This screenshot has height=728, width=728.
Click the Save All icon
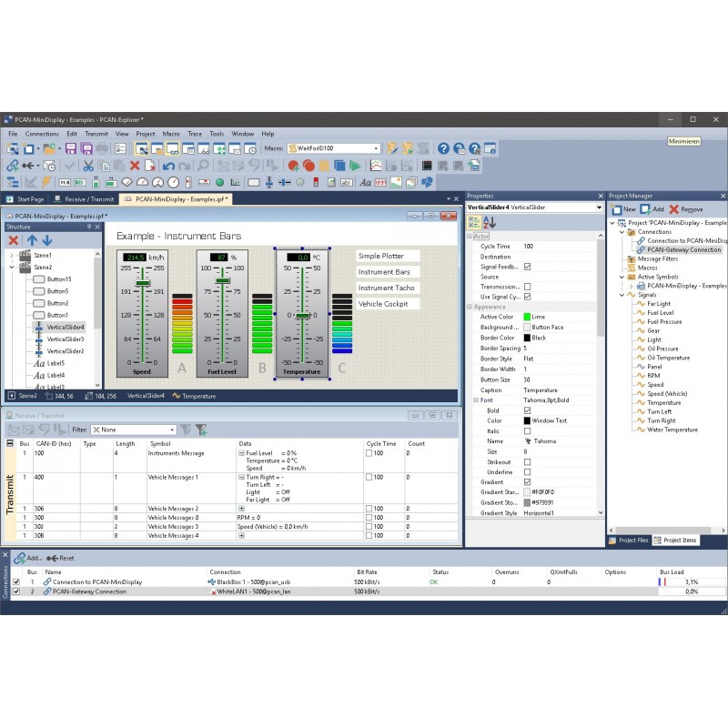point(86,148)
